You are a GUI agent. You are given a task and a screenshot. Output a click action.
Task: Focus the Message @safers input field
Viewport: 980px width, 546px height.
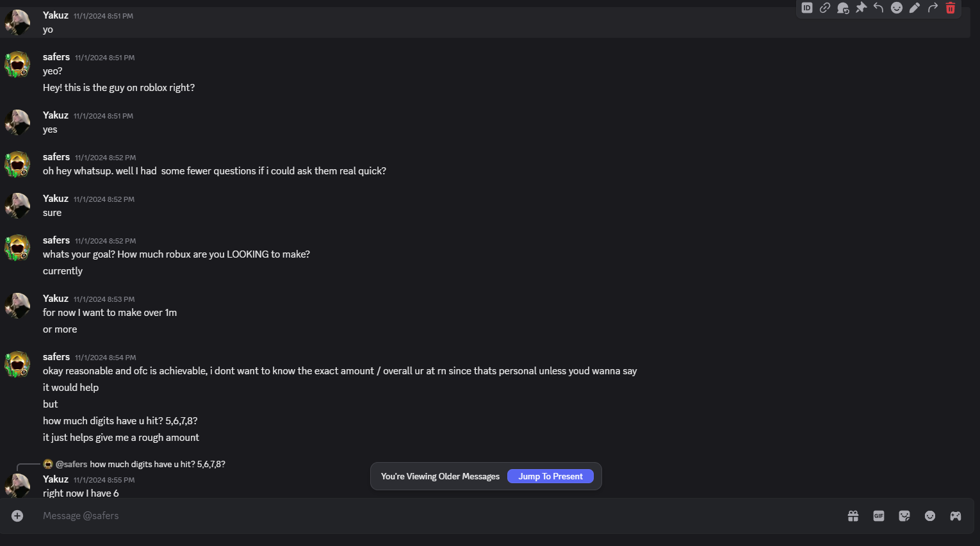(x=384, y=516)
